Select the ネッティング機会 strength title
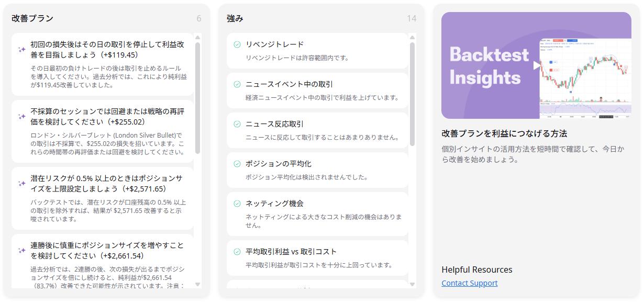Screen dimensions: 644x303 tap(274, 204)
